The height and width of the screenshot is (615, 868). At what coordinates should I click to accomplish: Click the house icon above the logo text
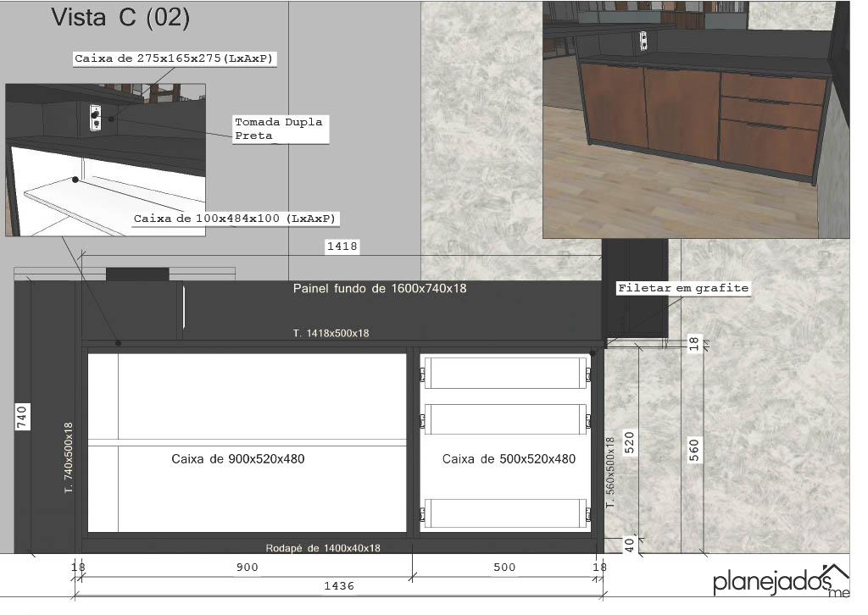pyautogui.click(x=837, y=572)
